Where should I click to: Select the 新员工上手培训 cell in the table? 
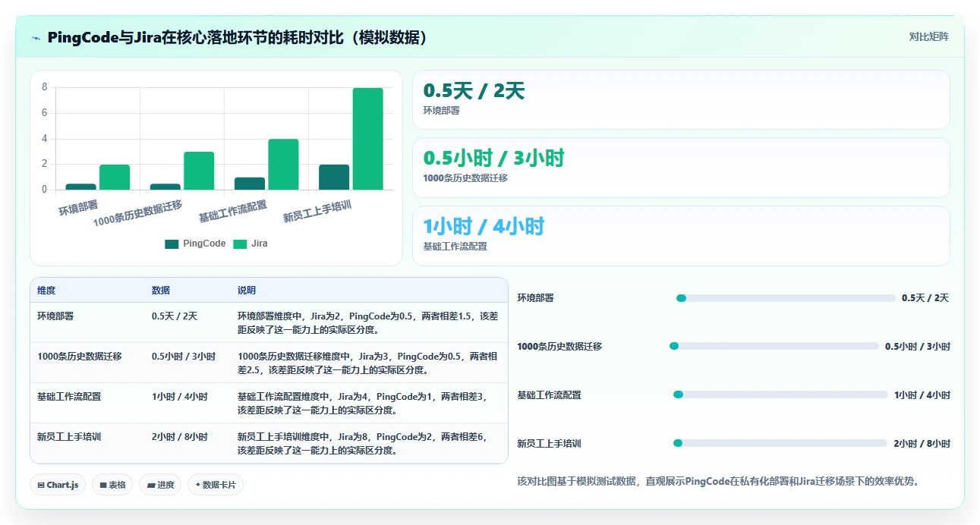(x=69, y=436)
